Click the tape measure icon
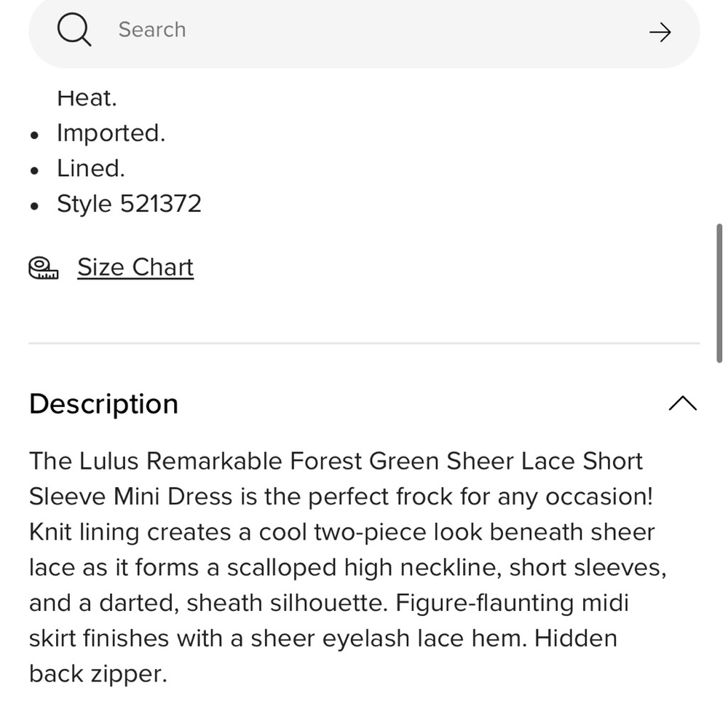Viewport: 728px width, 728px height. click(x=44, y=268)
